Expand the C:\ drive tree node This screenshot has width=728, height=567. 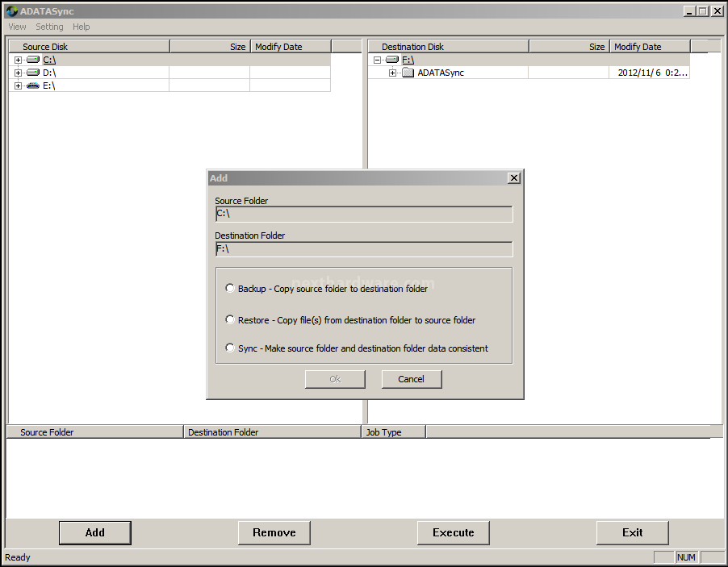pos(18,60)
